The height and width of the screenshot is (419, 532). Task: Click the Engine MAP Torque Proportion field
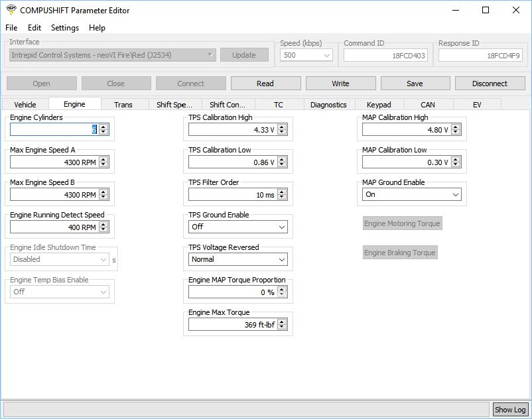click(232, 292)
